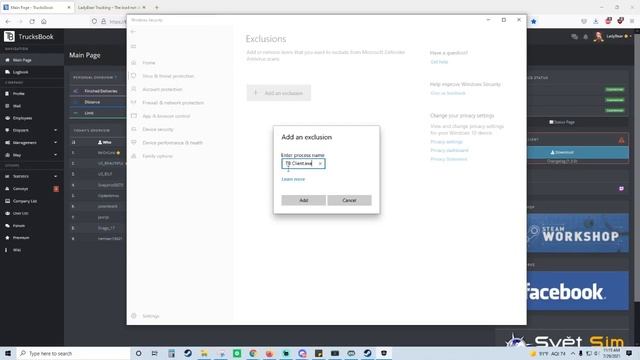
Task: Toggle the Windows Security hamburger menu
Action: point(133,47)
